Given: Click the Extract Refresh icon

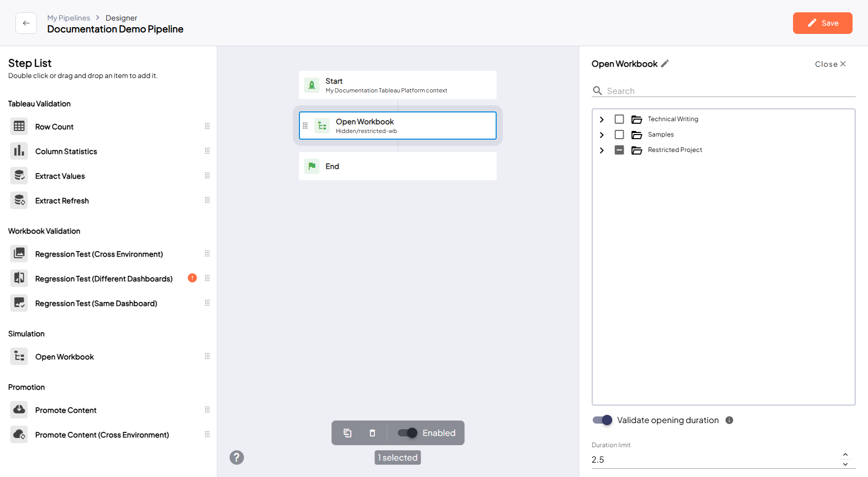Looking at the screenshot, I should pos(19,200).
